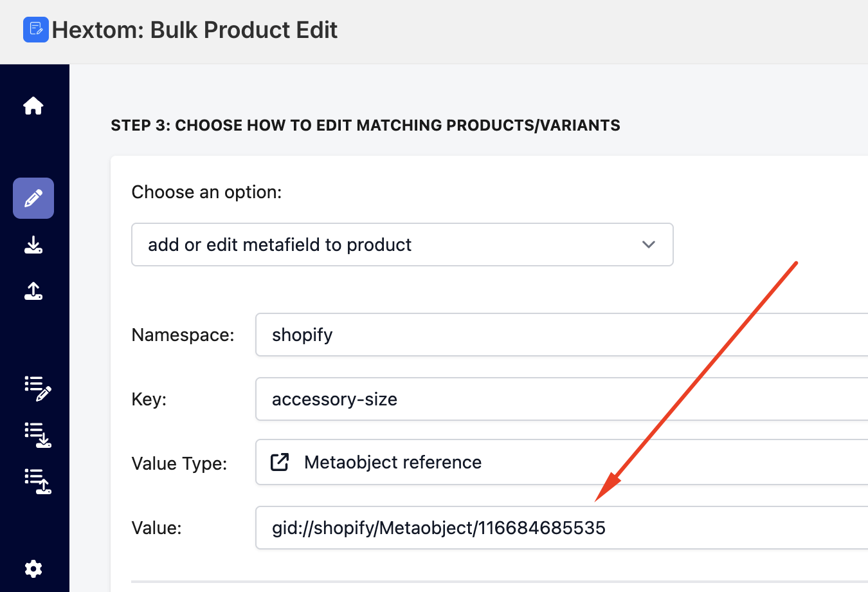
Task: Open the export download icon
Action: point(33,245)
